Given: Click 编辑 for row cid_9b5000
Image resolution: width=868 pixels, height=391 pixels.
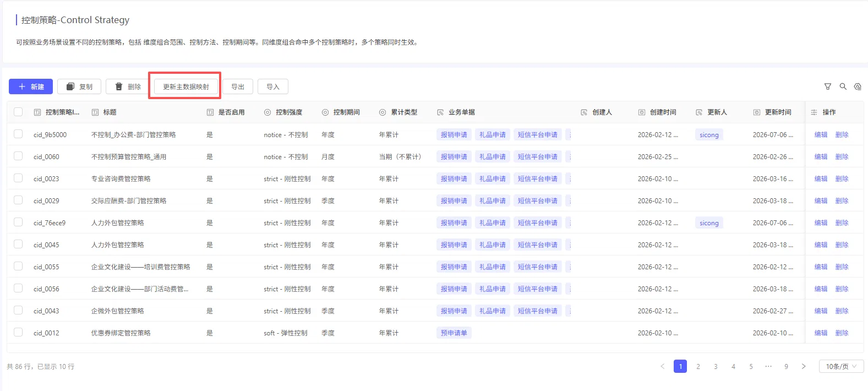Looking at the screenshot, I should click(x=821, y=134).
